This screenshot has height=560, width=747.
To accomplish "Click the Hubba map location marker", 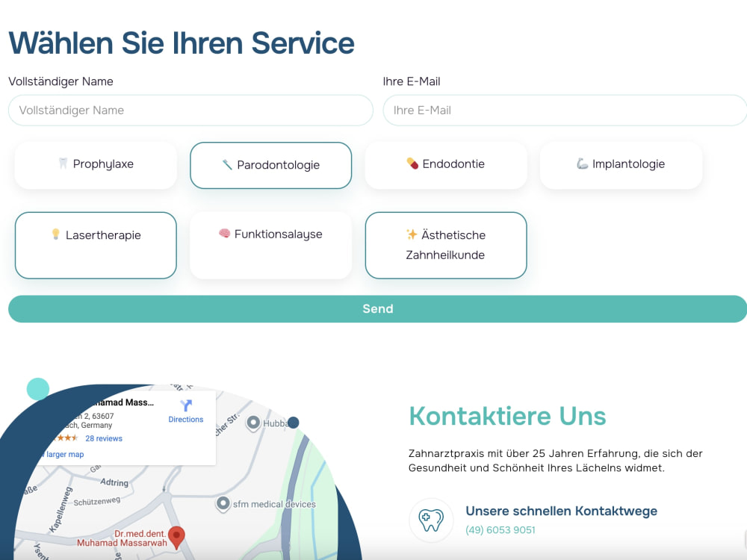I will [253, 423].
